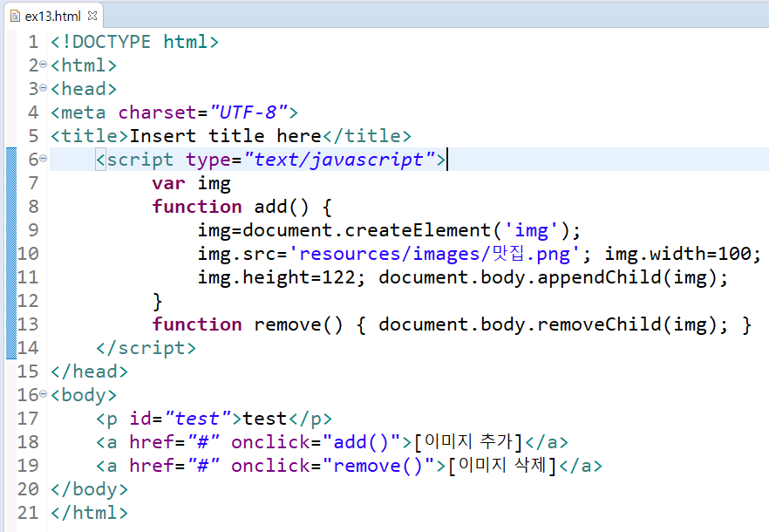Click the "text/javascript" attribute value
The image size is (769, 532).
339,160
